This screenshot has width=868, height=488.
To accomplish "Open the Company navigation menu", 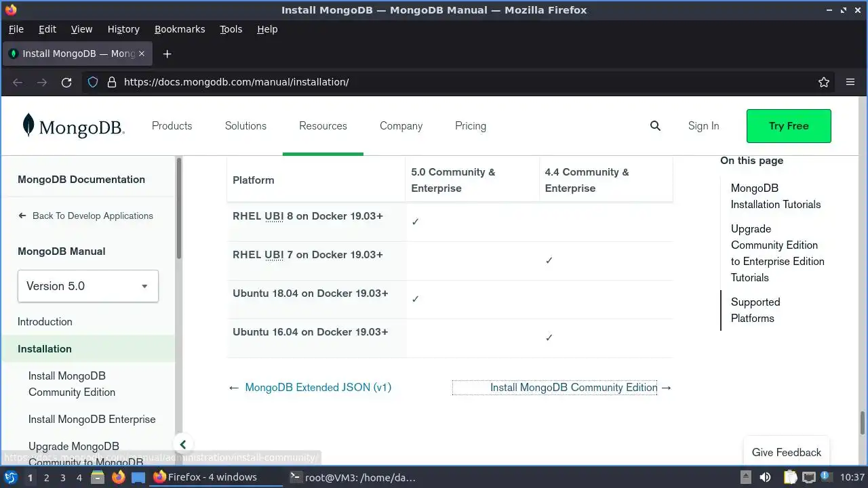I will pyautogui.click(x=401, y=126).
